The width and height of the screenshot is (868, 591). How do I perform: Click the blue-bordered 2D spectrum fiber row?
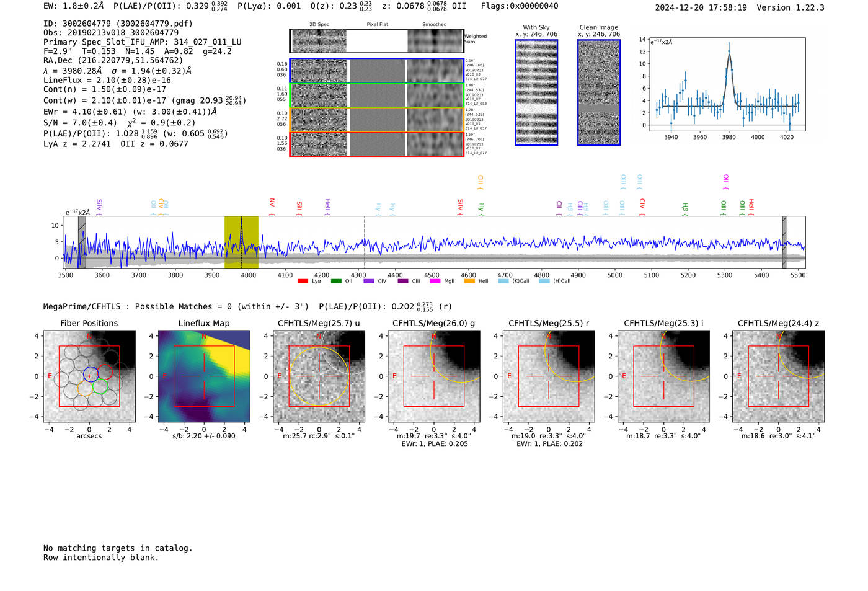pyautogui.click(x=377, y=71)
